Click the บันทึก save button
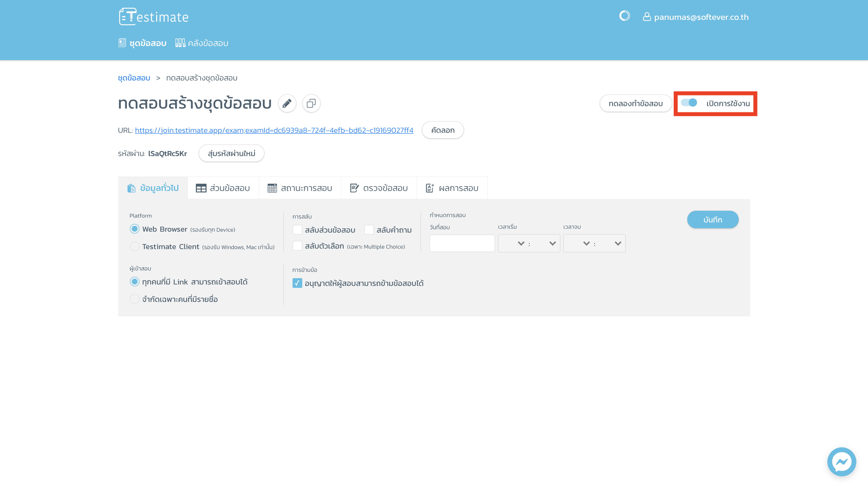 click(713, 220)
